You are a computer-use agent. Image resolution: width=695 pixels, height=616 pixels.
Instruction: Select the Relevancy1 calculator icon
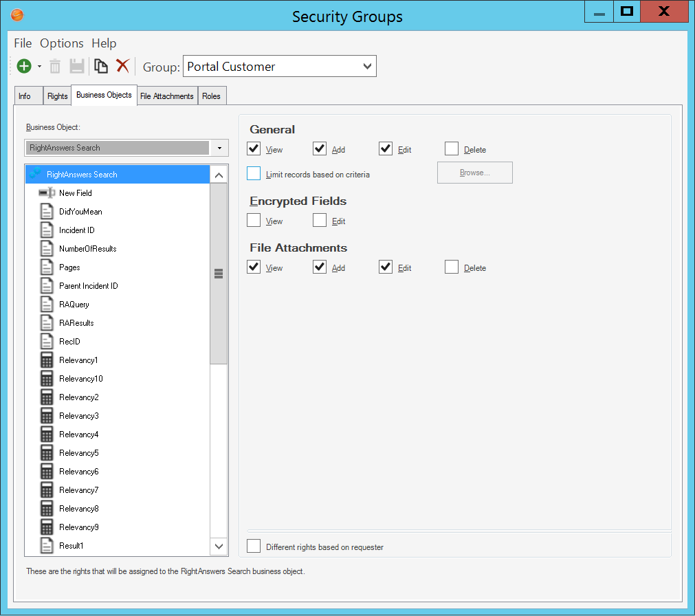point(47,360)
